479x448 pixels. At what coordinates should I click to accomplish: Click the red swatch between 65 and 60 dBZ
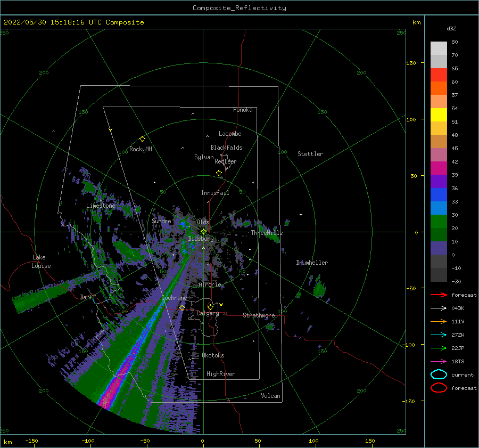(x=439, y=75)
